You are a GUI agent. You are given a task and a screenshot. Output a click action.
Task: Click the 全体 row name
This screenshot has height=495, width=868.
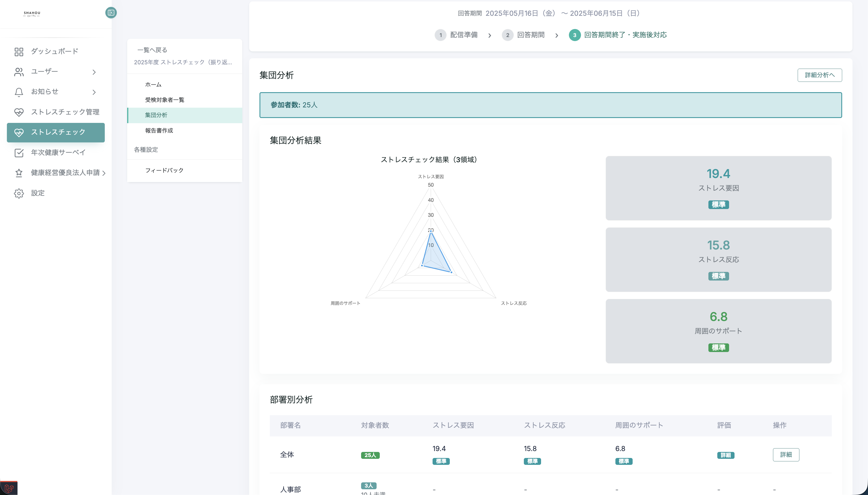pos(287,455)
